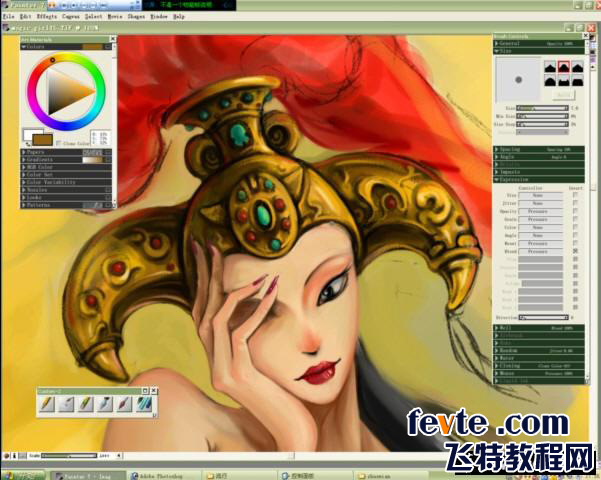Click the swap main and additional color icon
The image size is (601, 480).
(28, 144)
